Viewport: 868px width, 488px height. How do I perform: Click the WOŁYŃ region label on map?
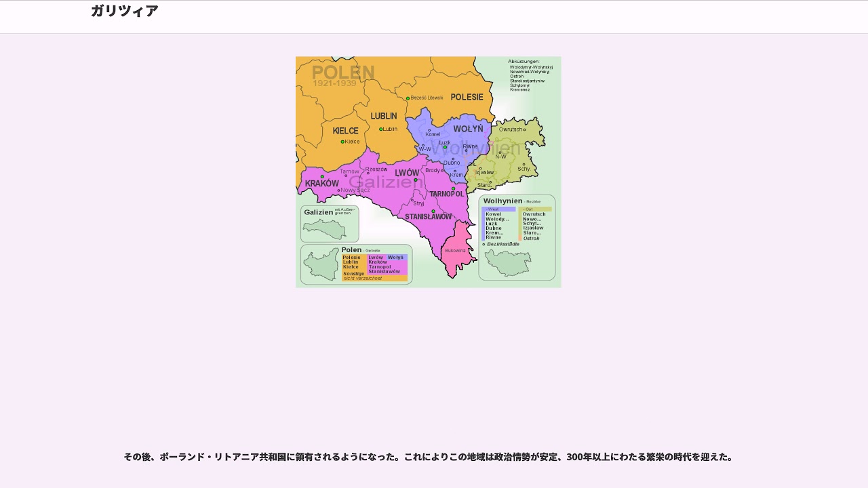click(468, 129)
